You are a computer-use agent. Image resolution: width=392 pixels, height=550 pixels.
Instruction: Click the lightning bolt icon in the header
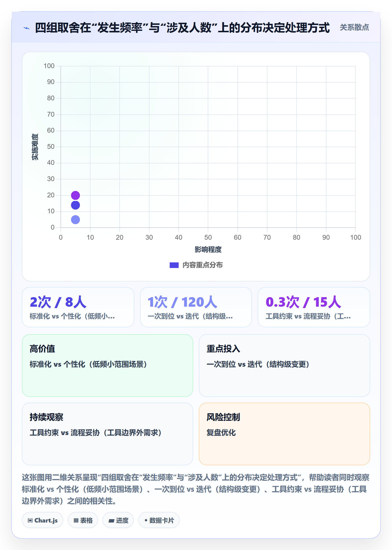click(27, 28)
